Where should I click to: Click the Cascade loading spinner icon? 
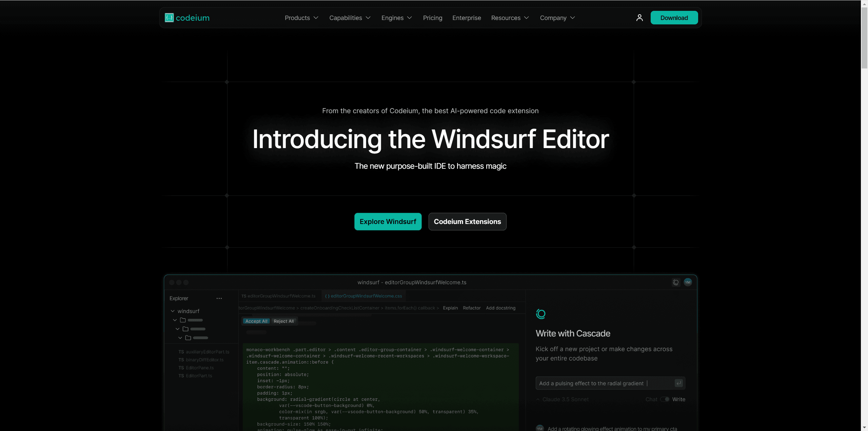pos(541,314)
